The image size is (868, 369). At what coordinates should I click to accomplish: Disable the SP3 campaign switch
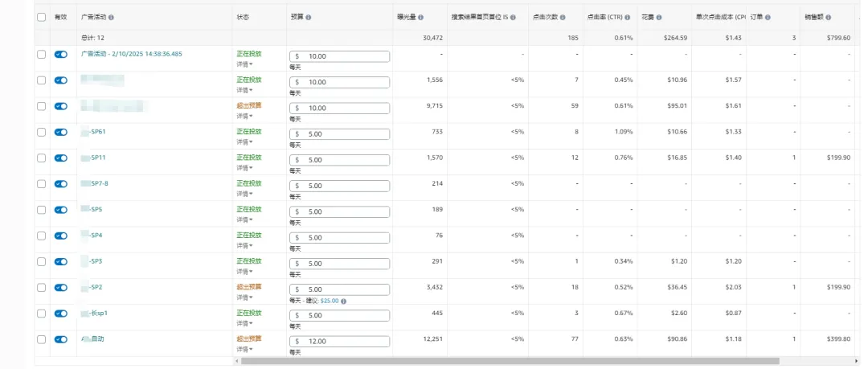click(x=61, y=261)
